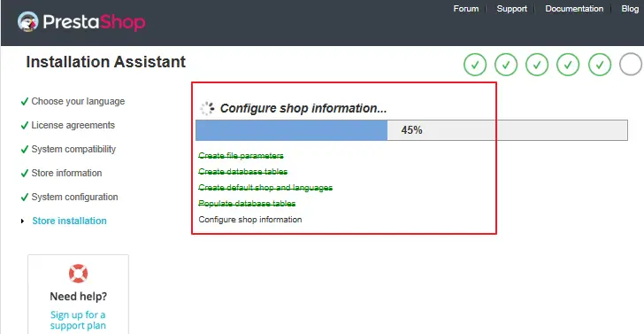
Task: Select the Store information step
Action: tap(66, 173)
